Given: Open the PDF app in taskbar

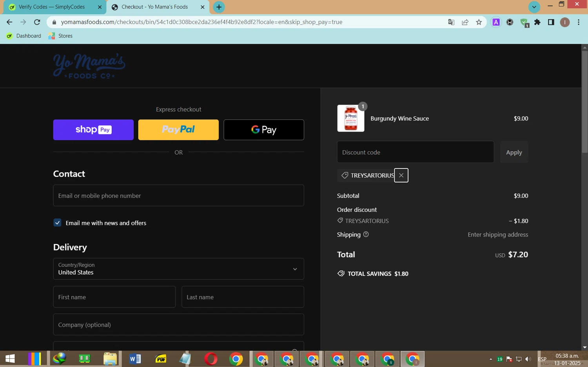Looking at the screenshot, I should (161, 358).
